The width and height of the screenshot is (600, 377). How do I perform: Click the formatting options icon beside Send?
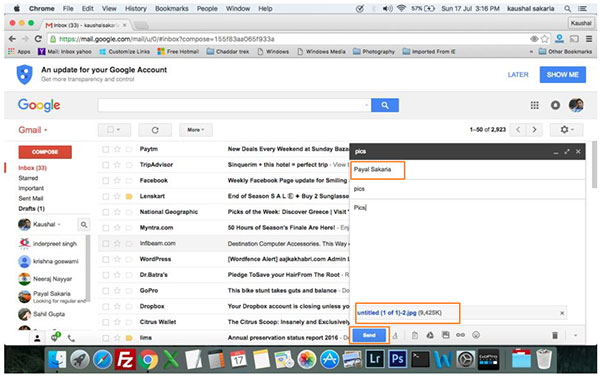pos(395,336)
